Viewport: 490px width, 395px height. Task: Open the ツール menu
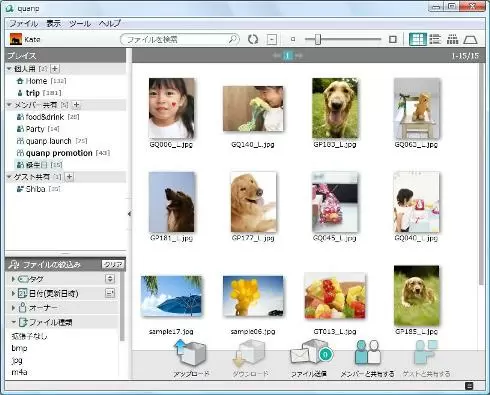click(80, 24)
